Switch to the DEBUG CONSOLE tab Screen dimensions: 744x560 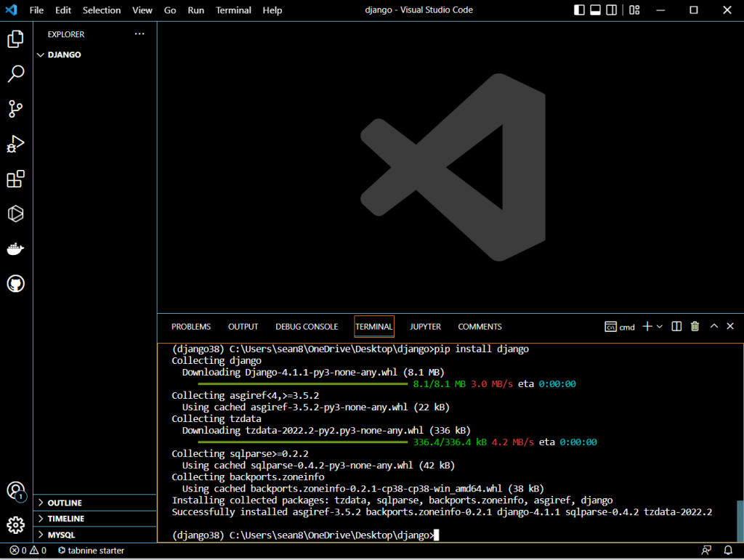307,327
